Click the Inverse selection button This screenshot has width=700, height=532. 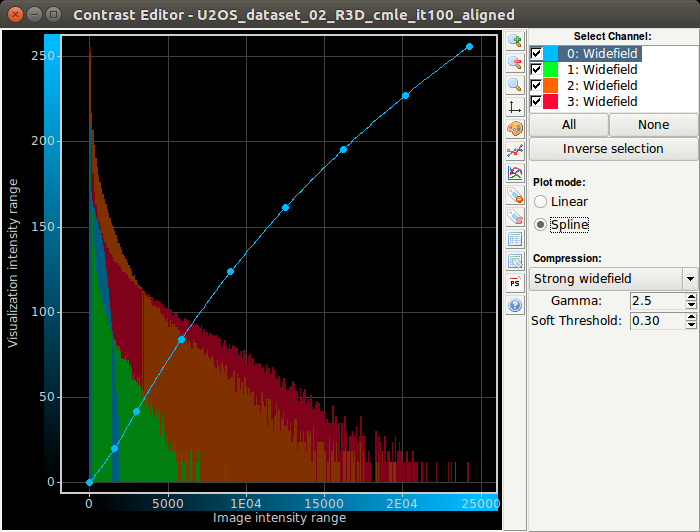click(612, 149)
